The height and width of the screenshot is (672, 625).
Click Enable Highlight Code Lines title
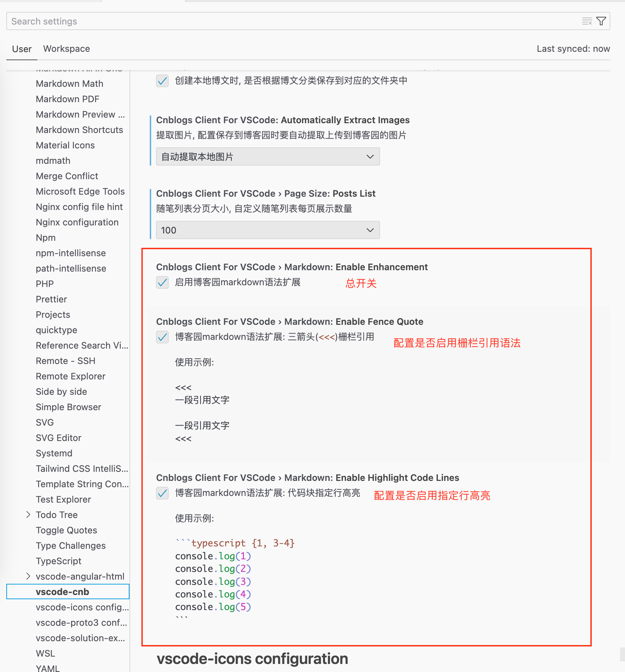tap(308, 478)
